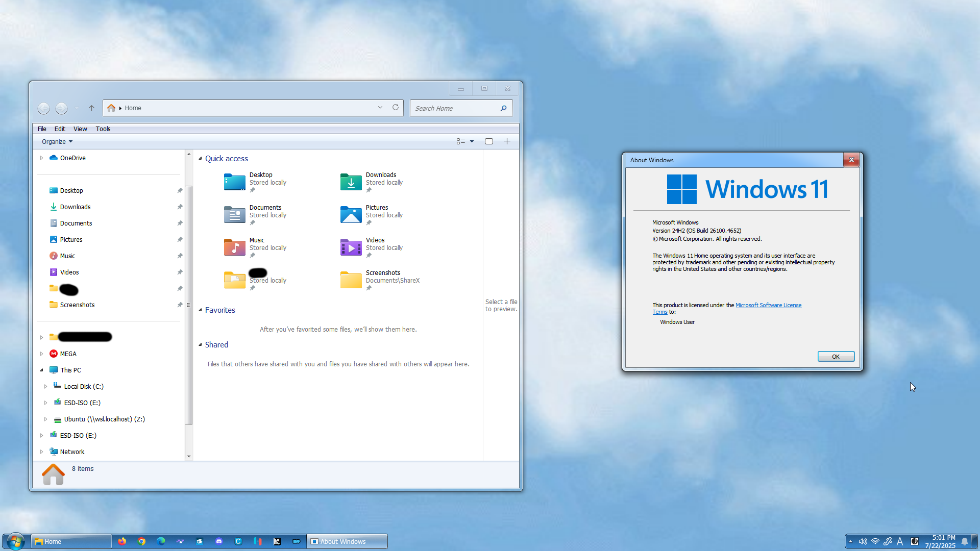Collapse the Favorites section
The image size is (980, 551).
tap(200, 310)
